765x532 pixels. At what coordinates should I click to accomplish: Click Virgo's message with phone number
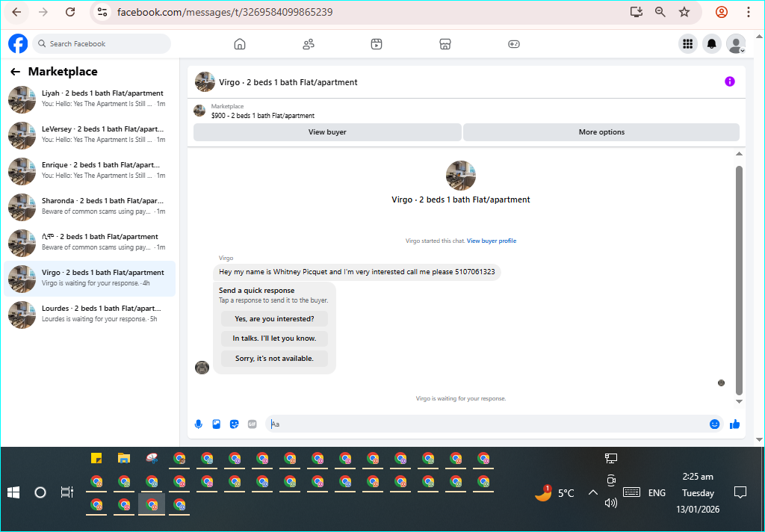356,272
